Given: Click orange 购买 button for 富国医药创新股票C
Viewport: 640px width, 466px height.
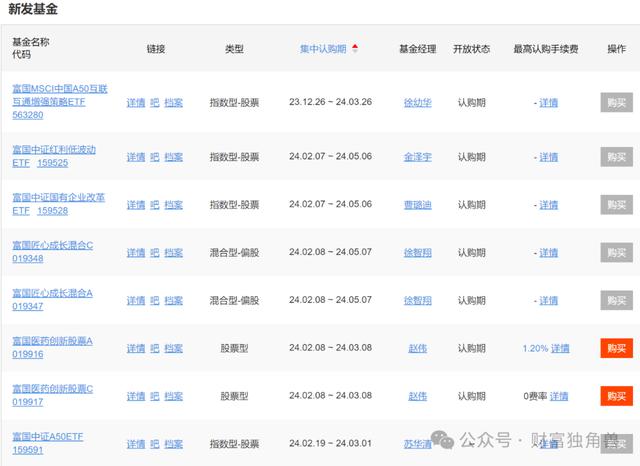Looking at the screenshot, I should (x=616, y=396).
